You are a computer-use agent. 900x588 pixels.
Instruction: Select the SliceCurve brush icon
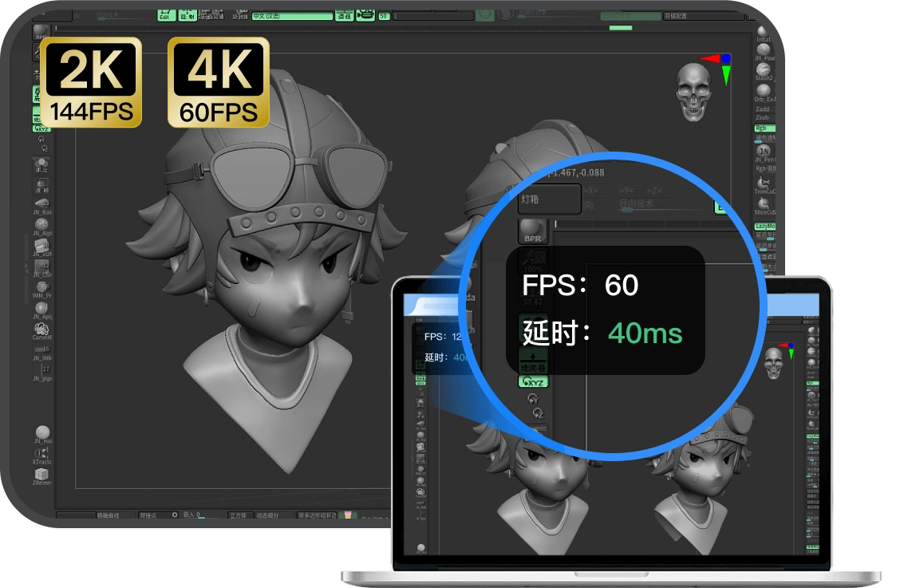(764, 205)
